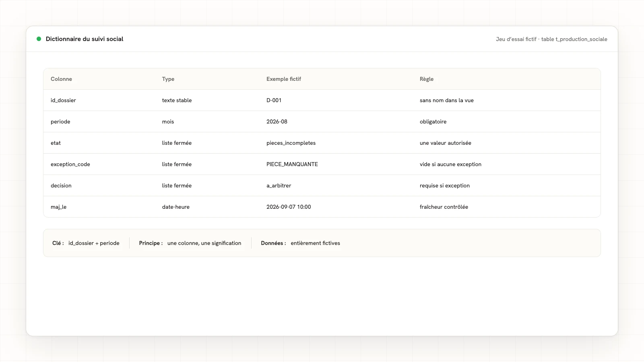The image size is (644, 362).
Task: Select the 'decision' column name cell
Action: click(x=61, y=185)
